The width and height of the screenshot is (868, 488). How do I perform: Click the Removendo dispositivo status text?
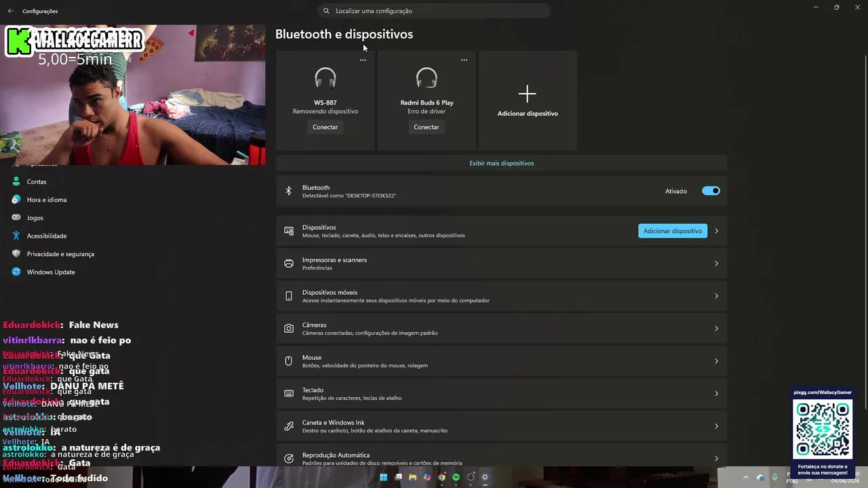click(x=325, y=111)
